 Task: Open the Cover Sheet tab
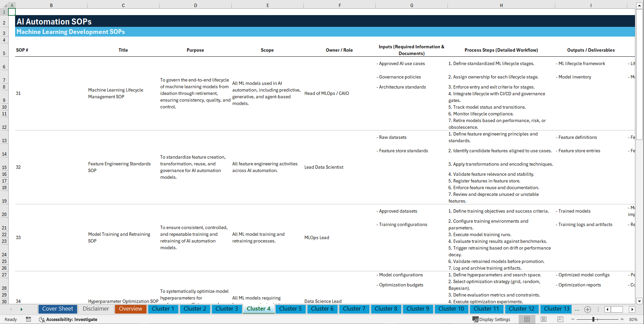tap(57, 309)
